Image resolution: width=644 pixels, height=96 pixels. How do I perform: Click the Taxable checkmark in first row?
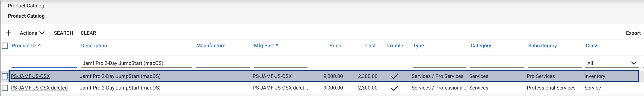pos(394,76)
